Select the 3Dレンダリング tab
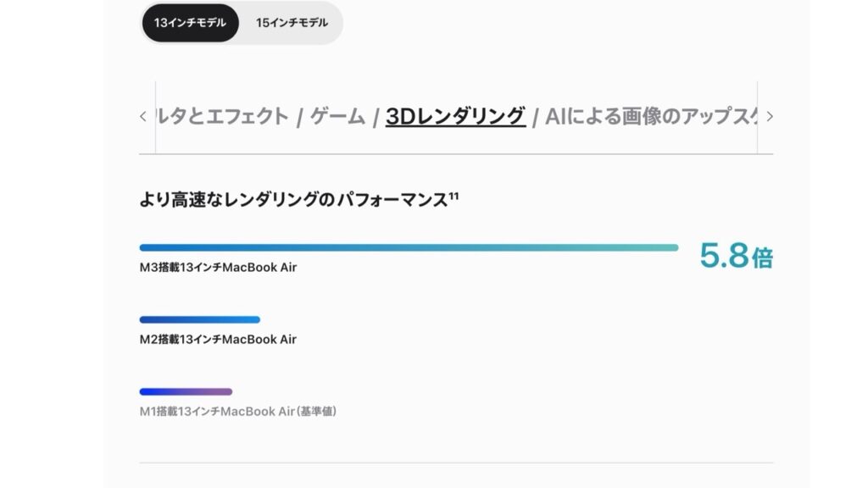The image size is (868, 488). pos(455,117)
